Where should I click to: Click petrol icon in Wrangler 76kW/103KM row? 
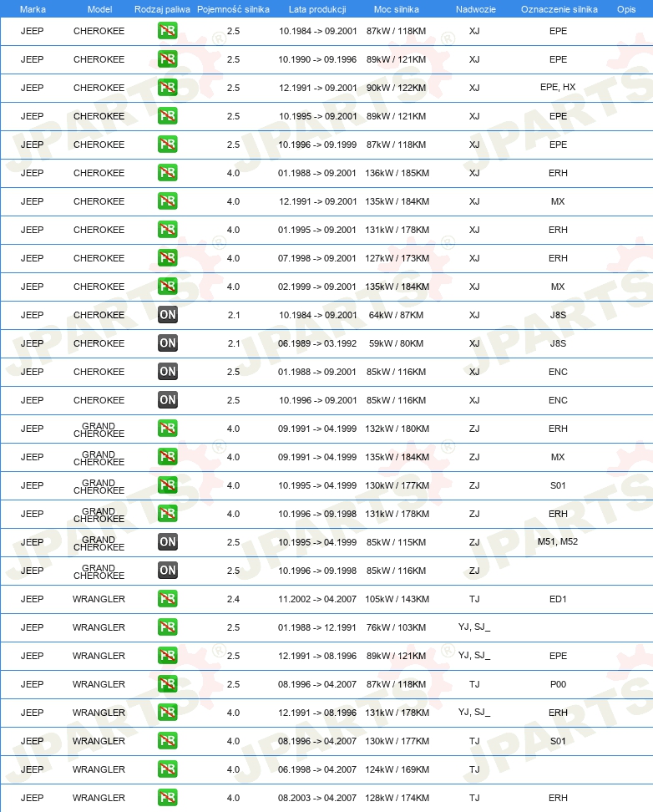[x=167, y=627]
